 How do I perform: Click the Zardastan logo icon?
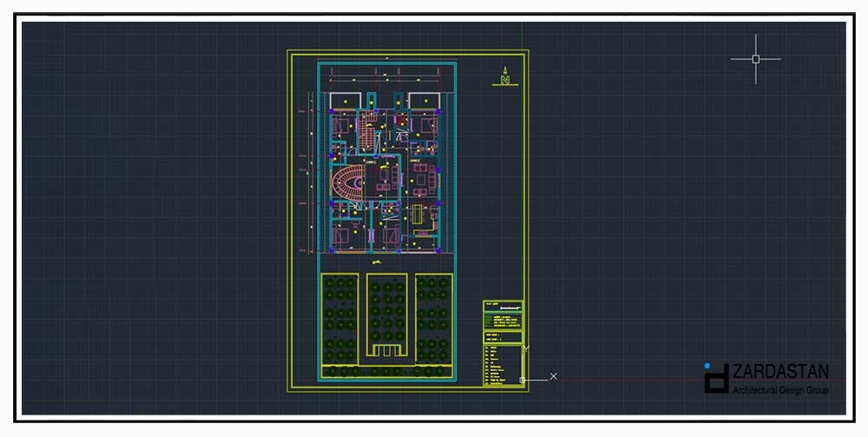pos(716,379)
